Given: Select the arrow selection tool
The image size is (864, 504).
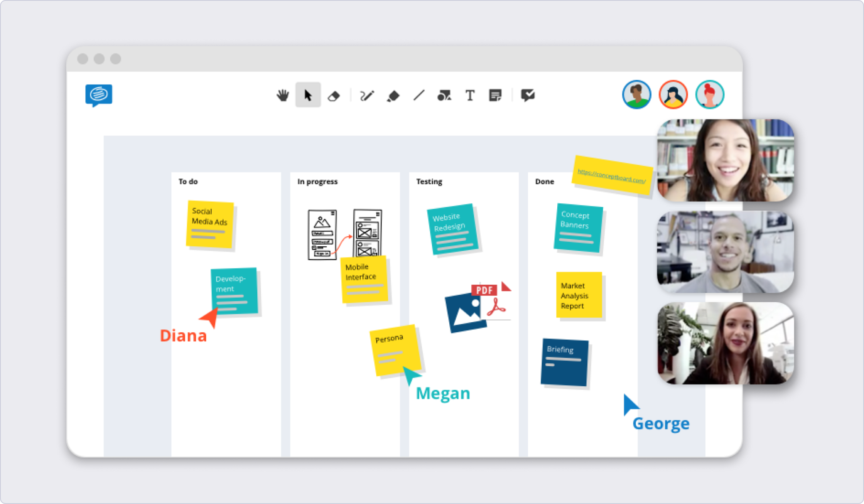Looking at the screenshot, I should pyautogui.click(x=308, y=95).
